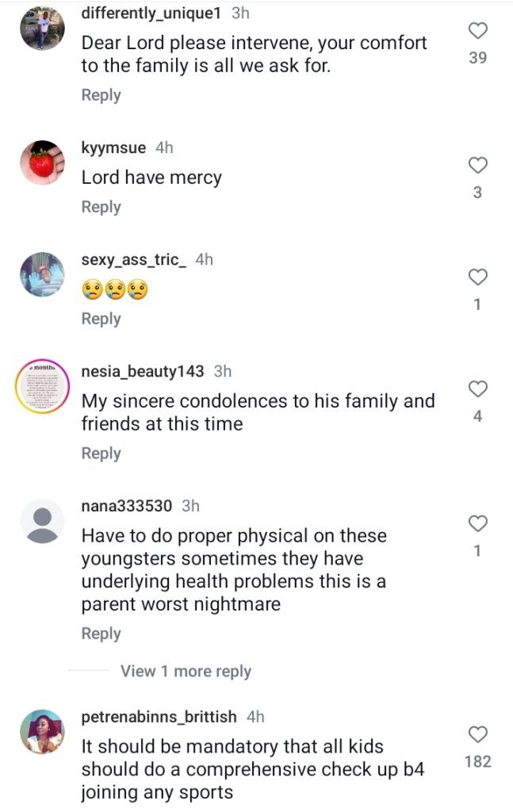The width and height of the screenshot is (513, 812).
Task: Reply to kyymsue's comment
Action: [x=101, y=207]
